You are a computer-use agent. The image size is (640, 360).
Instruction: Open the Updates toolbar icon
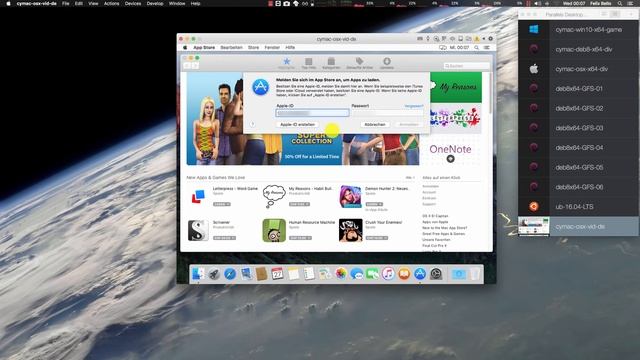387,63
